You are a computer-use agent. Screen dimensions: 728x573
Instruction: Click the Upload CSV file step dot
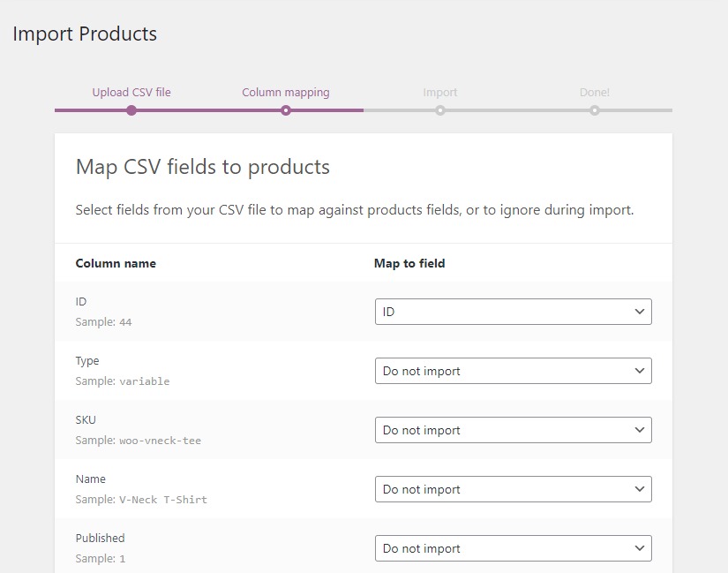[x=131, y=110]
